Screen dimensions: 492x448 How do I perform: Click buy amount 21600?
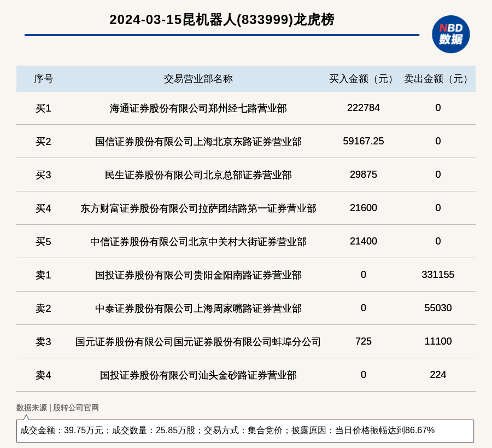coord(364,208)
